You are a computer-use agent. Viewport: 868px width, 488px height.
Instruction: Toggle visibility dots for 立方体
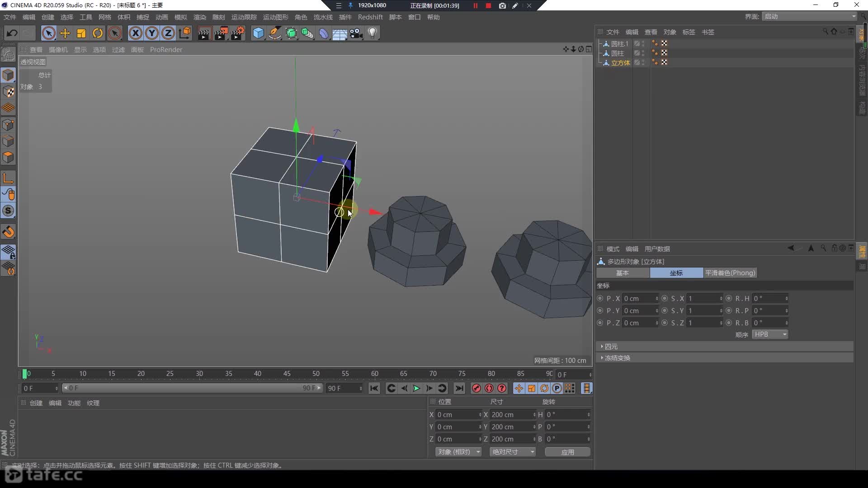pos(643,62)
